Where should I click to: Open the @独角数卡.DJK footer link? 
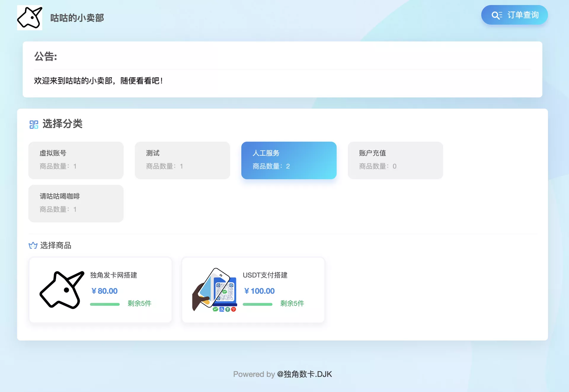point(304,374)
